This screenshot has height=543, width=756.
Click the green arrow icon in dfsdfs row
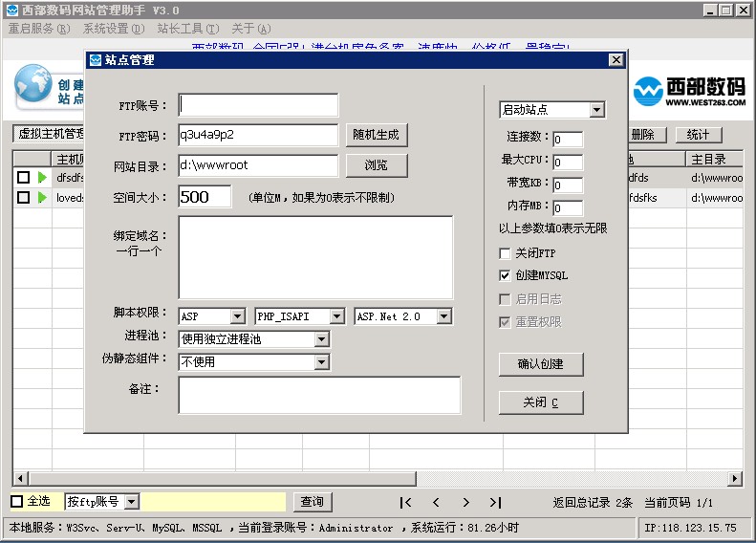(x=42, y=178)
